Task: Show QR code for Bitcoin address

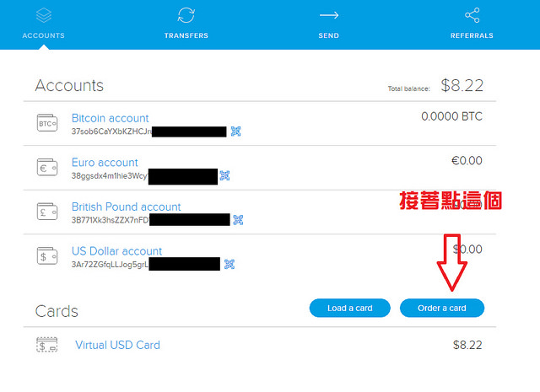Action: pyautogui.click(x=236, y=132)
